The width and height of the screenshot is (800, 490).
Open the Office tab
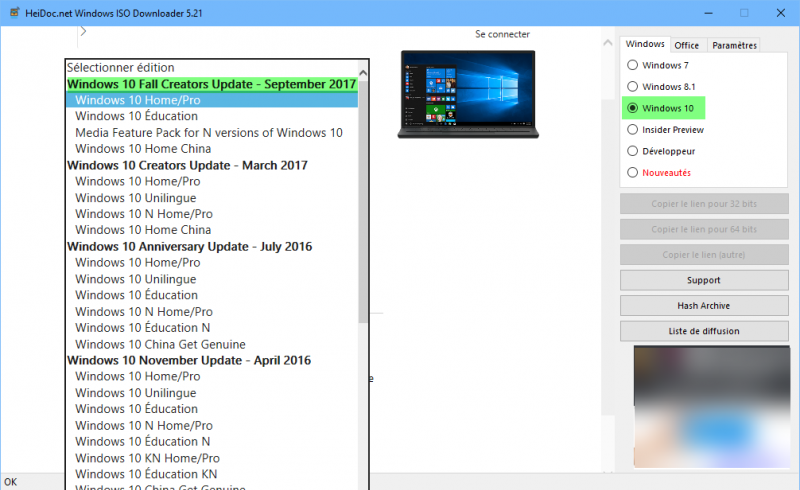[687, 45]
